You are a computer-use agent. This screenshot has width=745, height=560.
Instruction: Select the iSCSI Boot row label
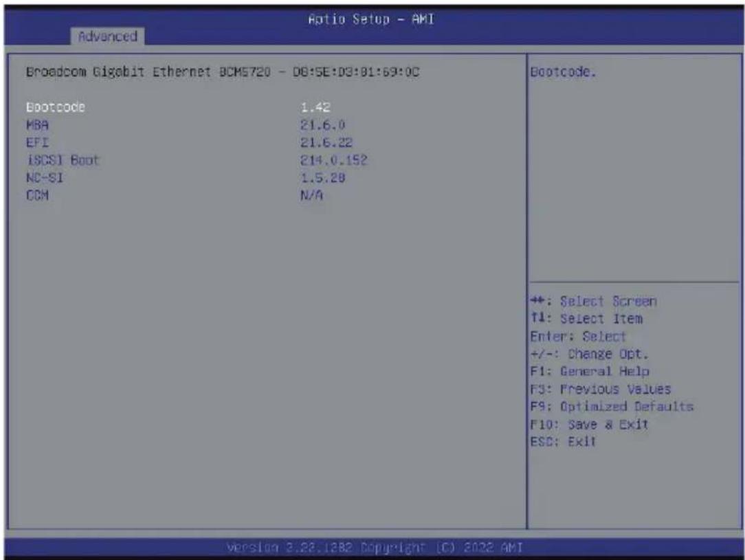[63, 160]
